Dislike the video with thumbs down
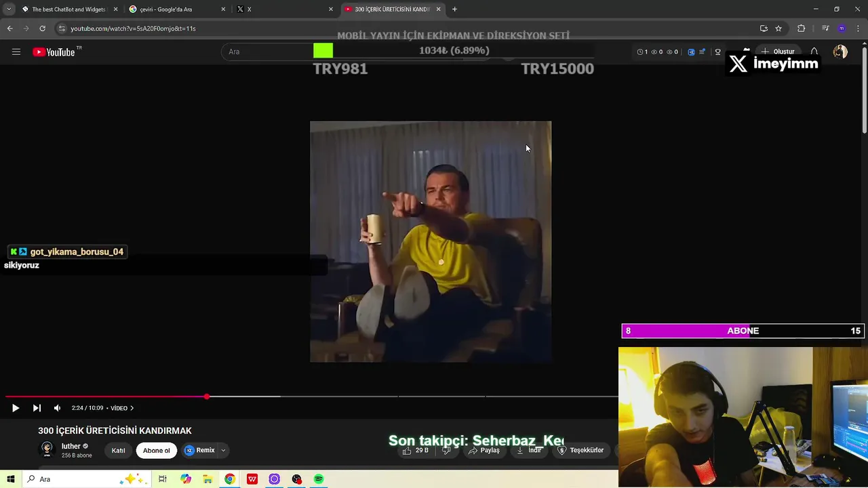 (446, 450)
